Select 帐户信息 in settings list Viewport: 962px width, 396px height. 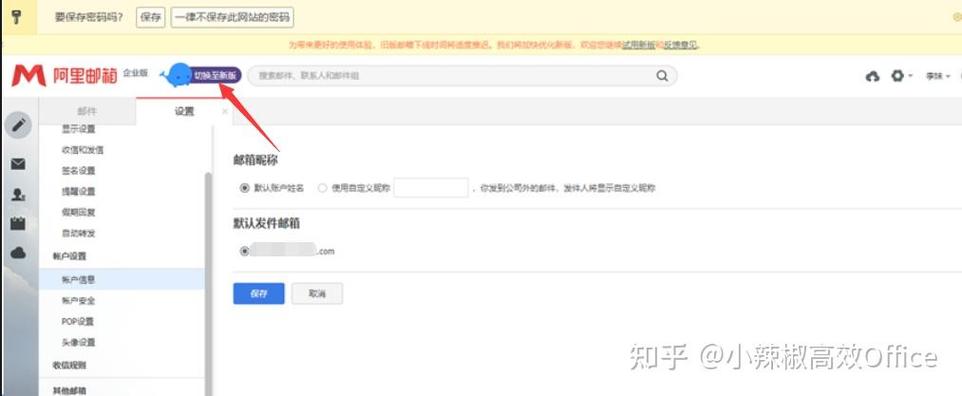121,279
